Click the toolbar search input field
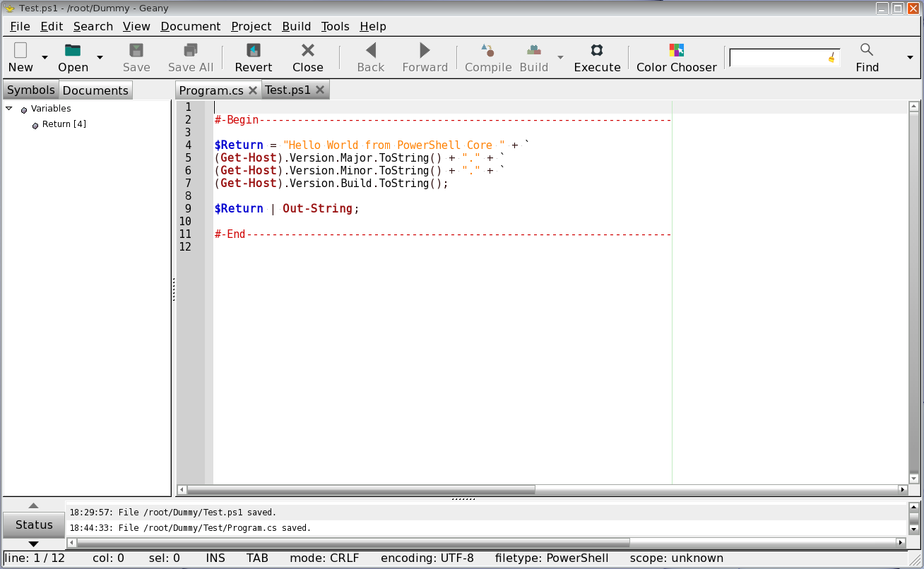This screenshot has width=924, height=569. tap(777, 58)
